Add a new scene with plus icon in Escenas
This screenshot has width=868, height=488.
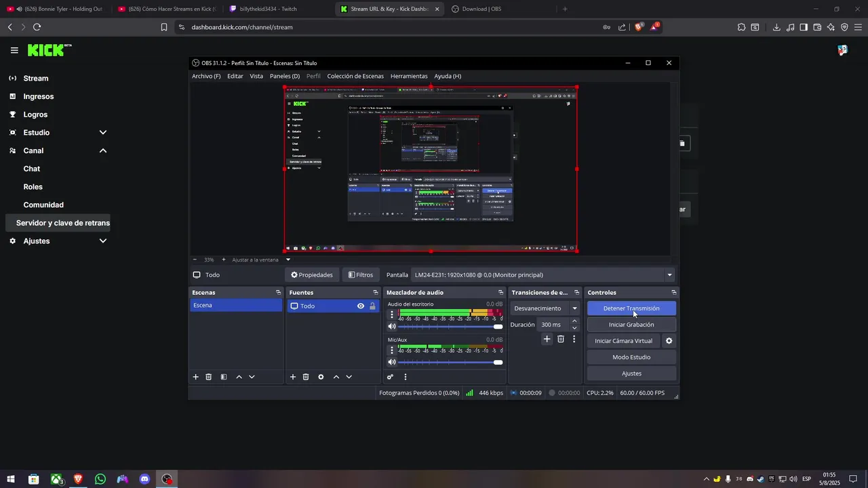point(196,377)
